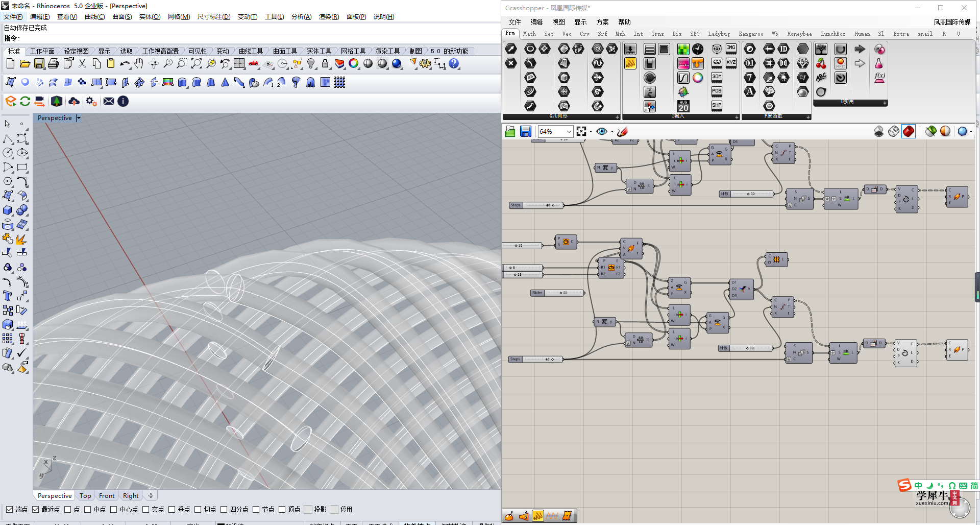Switch to the 曲面工具 toolbar tab
The height and width of the screenshot is (525, 980).
pyautogui.click(x=285, y=51)
